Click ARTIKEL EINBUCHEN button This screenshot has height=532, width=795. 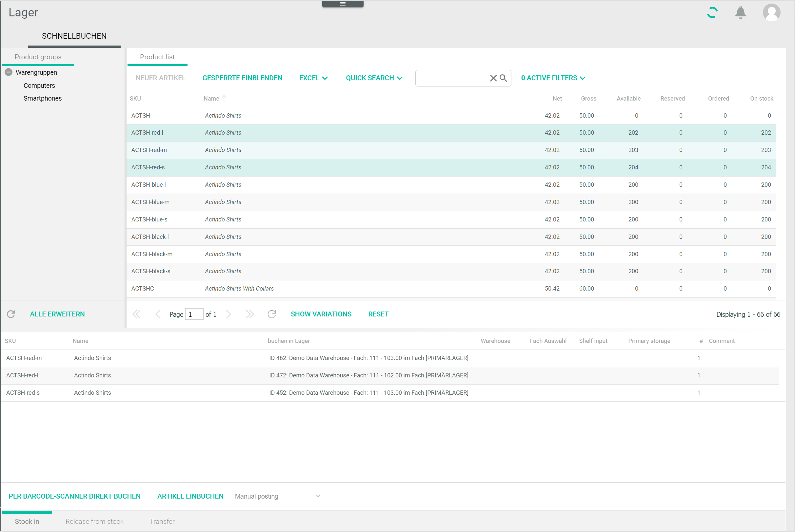click(190, 496)
